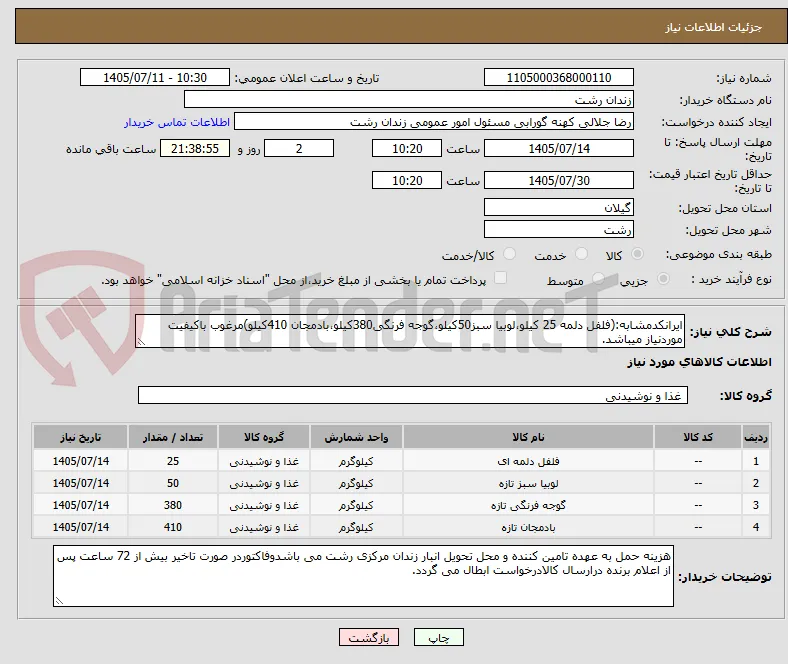
Task: Click the response deadline date 1405/07/14 field
Action: click(x=559, y=148)
